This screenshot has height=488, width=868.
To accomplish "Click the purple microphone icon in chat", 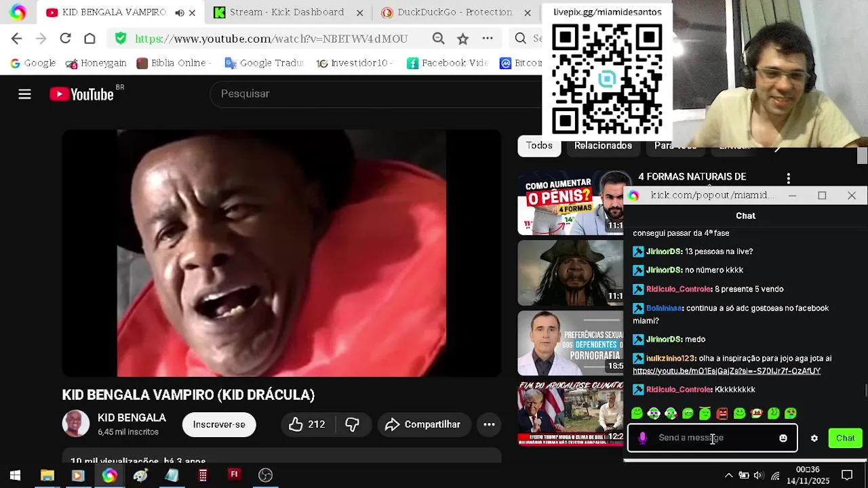I will [642, 438].
